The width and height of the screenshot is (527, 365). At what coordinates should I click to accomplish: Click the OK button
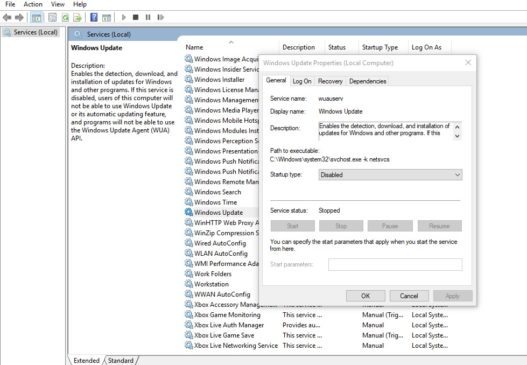pos(366,296)
